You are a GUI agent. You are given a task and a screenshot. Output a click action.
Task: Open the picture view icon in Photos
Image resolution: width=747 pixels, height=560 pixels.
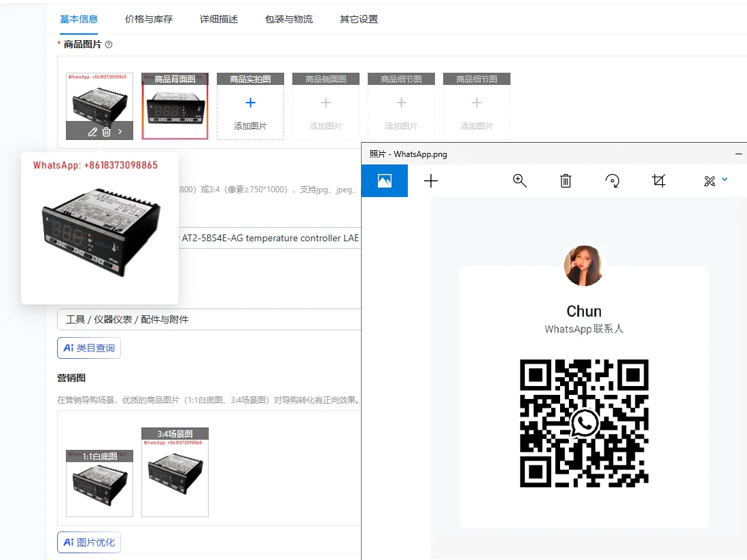[x=385, y=181]
